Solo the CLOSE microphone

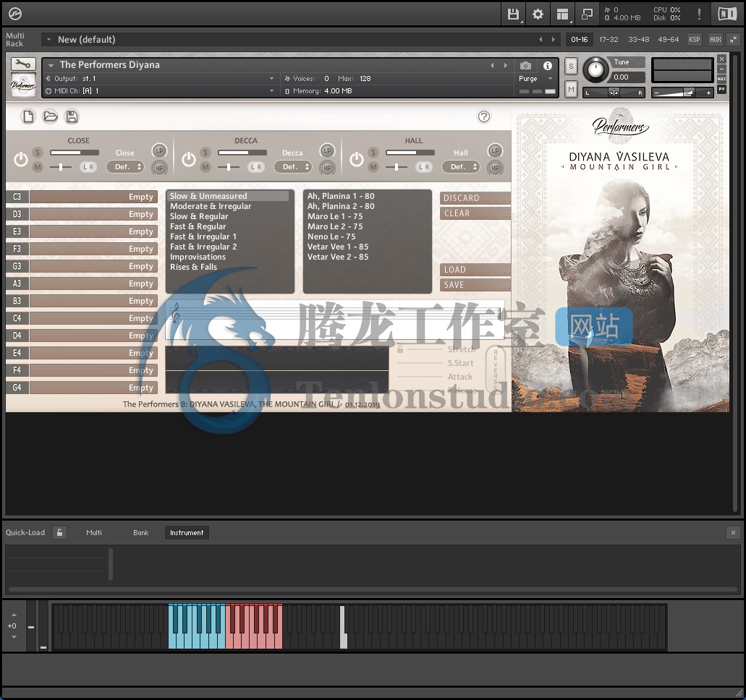click(38, 153)
